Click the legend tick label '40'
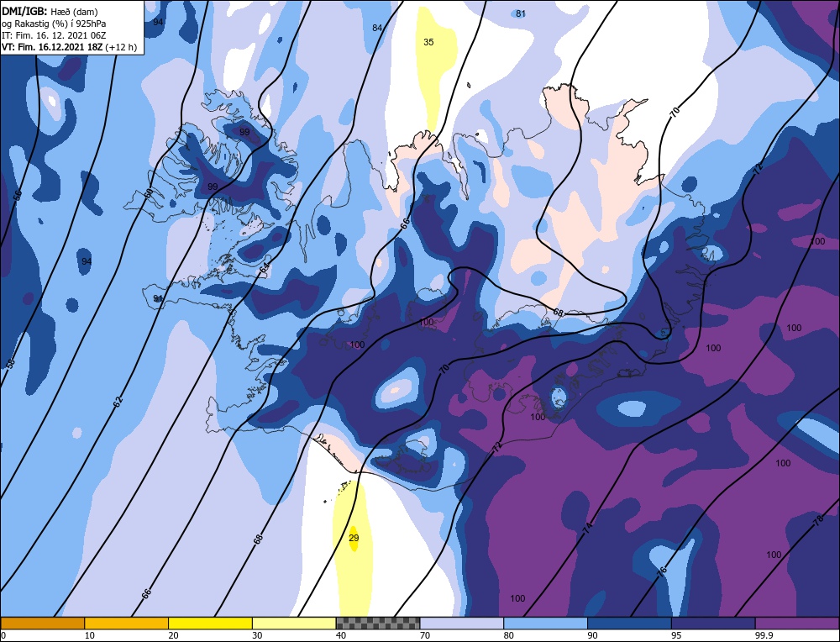Viewport: 840px width, 642px height. pos(341,635)
